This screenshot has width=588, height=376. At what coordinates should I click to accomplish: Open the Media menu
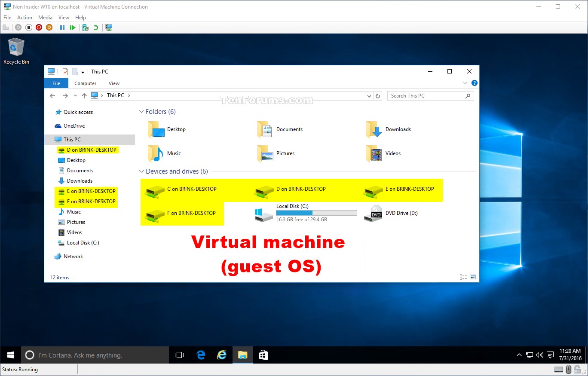tap(45, 17)
